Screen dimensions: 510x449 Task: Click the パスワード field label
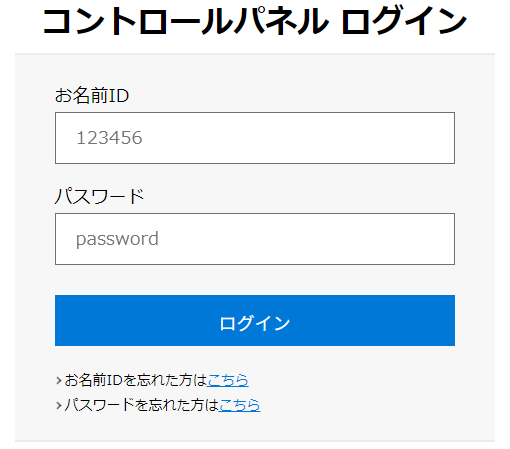[x=99, y=196]
